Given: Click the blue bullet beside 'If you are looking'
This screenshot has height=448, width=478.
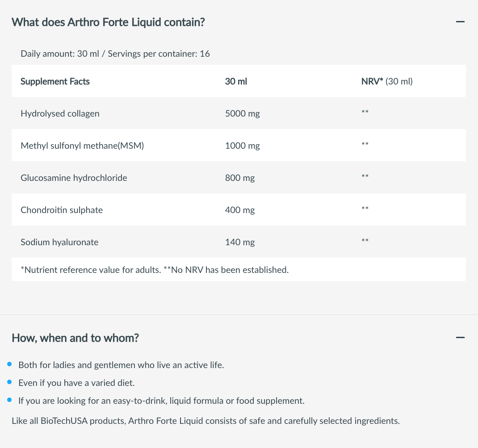Looking at the screenshot, I should tap(9, 400).
